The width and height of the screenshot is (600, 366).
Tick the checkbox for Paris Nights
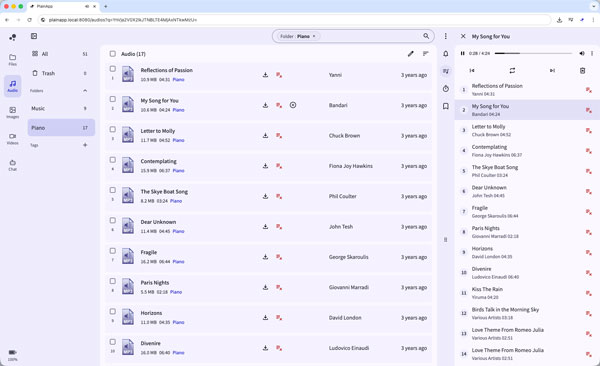pos(112,281)
